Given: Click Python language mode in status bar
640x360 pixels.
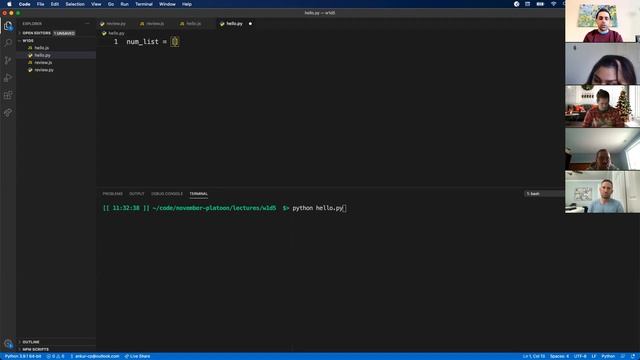Looking at the screenshot, I should [x=608, y=356].
